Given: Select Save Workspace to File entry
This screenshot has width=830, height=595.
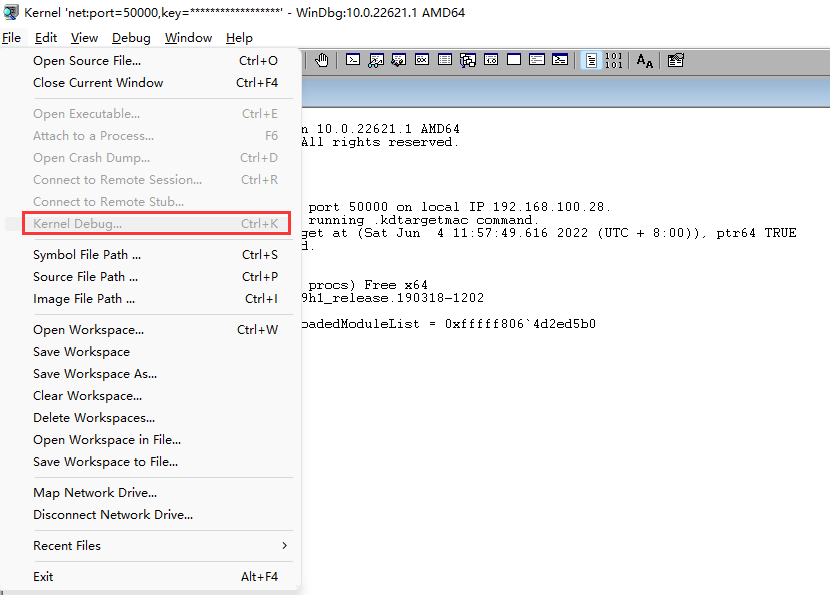Looking at the screenshot, I should [x=151, y=462].
